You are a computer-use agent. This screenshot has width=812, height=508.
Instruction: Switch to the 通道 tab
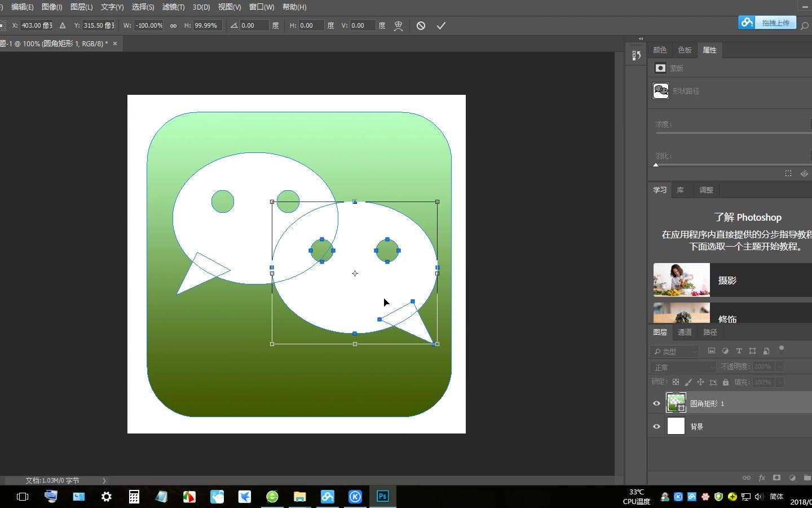(x=685, y=332)
